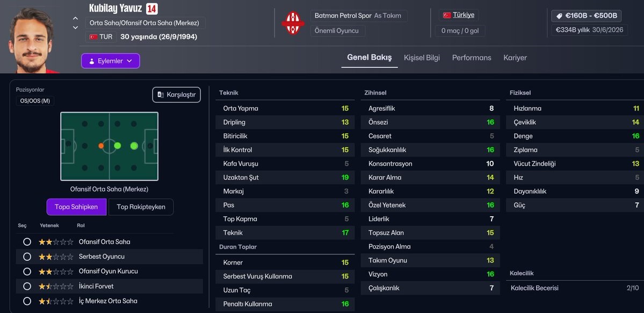This screenshot has height=313, width=644.
Task: Select the İkinci Forvet role radio button
Action: click(x=27, y=286)
